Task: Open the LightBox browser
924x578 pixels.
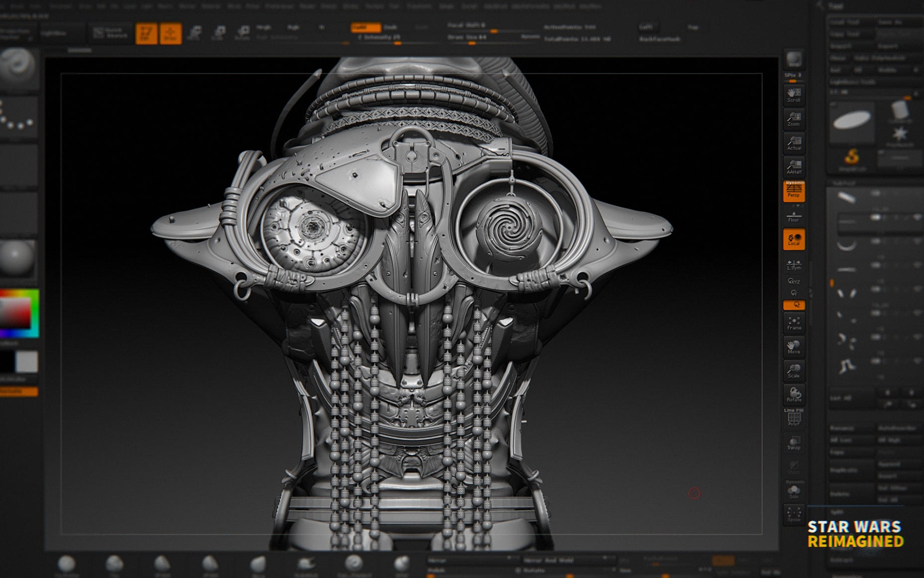Action: pyautogui.click(x=62, y=33)
